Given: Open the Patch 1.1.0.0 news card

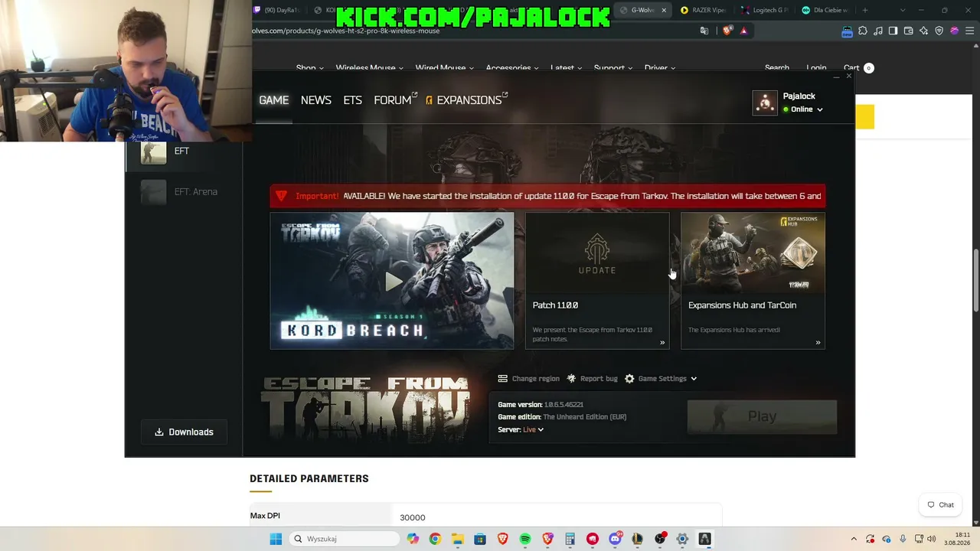Looking at the screenshot, I should tap(597, 281).
